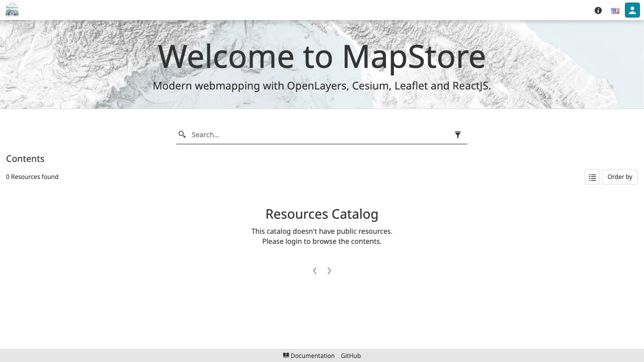Open the user login menu
Viewport: 644px width, 362px height.
click(x=632, y=10)
